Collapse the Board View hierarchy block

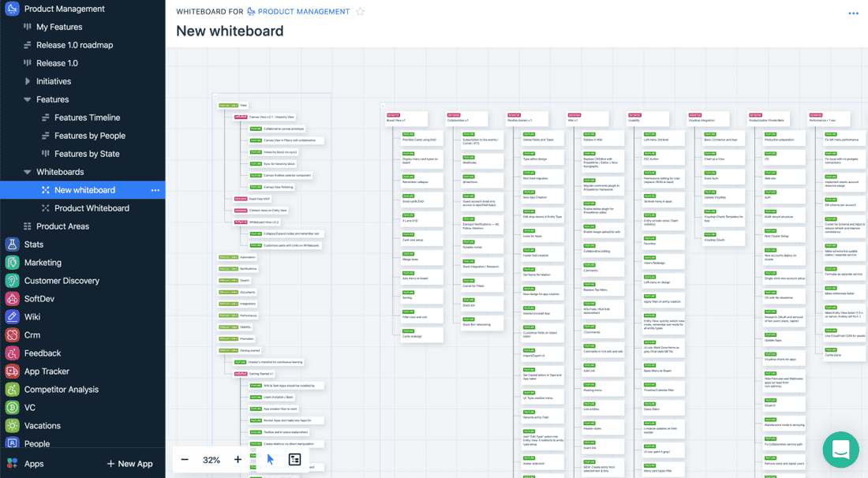point(383,105)
